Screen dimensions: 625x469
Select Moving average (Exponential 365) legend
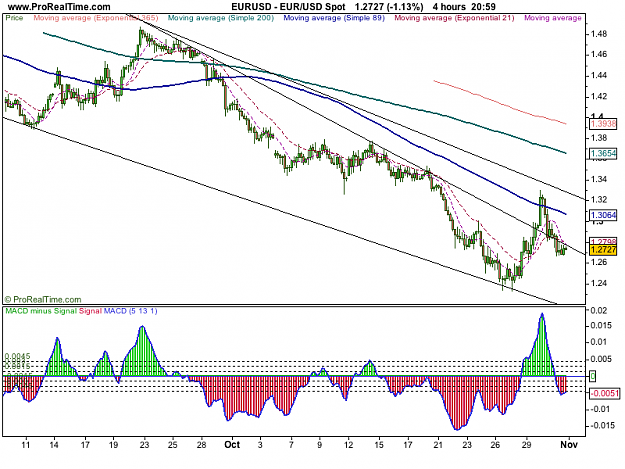pos(96,18)
